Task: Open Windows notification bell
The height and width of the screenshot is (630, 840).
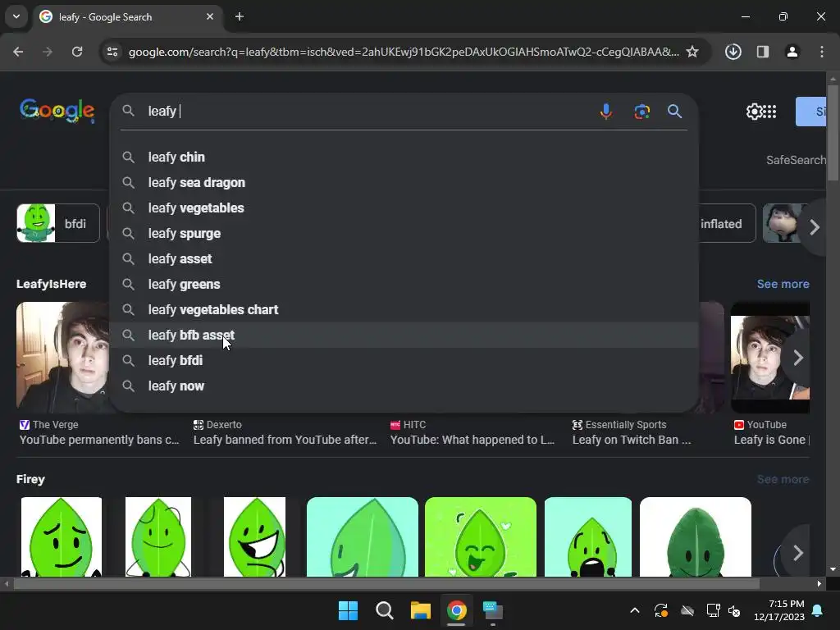Action: tap(818, 610)
